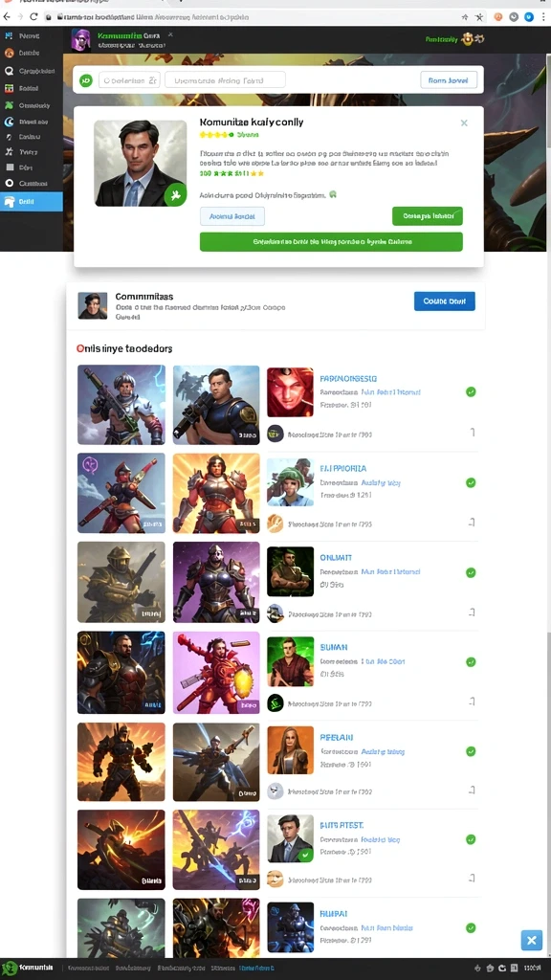Toggle the green check on BUTS RTEST row
The height and width of the screenshot is (980, 551).
pos(471,839)
